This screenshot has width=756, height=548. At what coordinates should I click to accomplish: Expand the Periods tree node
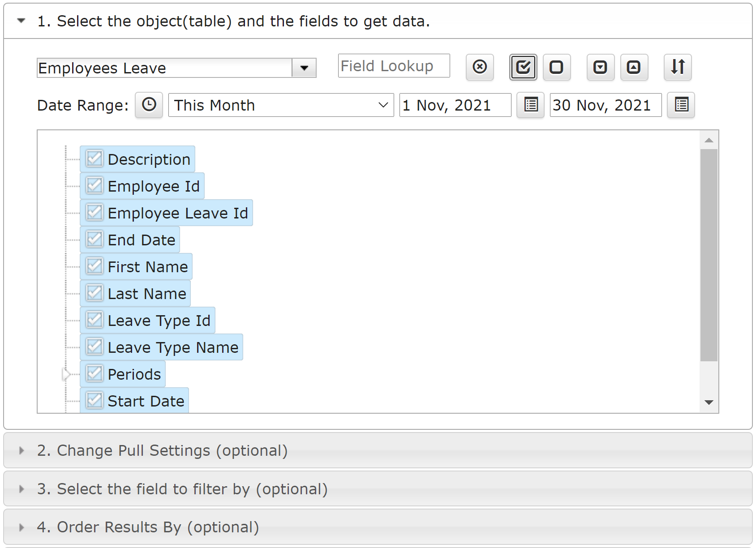click(66, 374)
